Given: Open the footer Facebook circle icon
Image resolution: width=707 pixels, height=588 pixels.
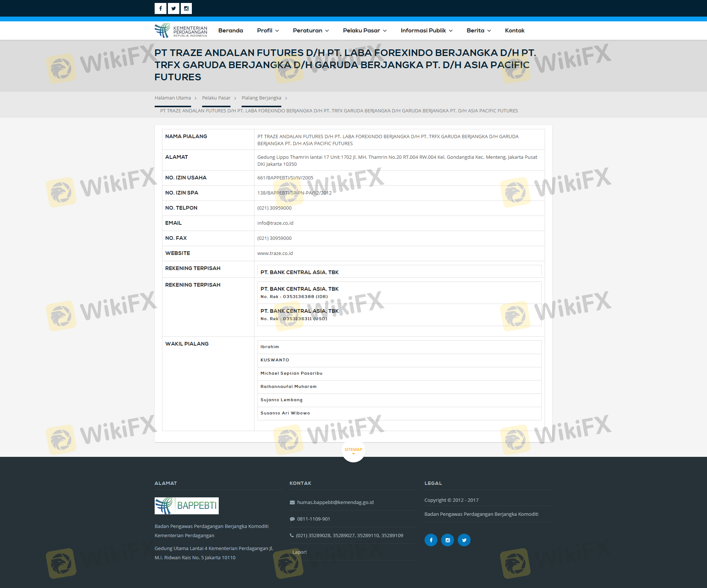Looking at the screenshot, I should pos(431,540).
